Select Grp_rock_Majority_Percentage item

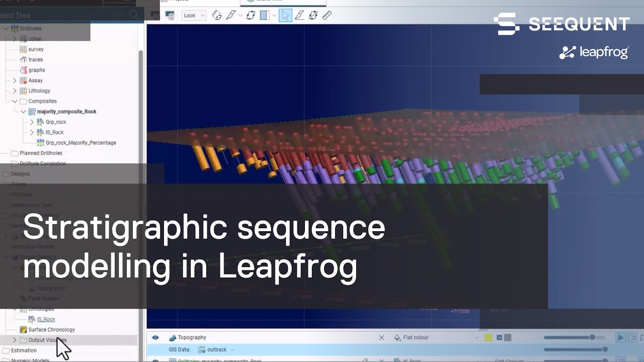coord(80,143)
